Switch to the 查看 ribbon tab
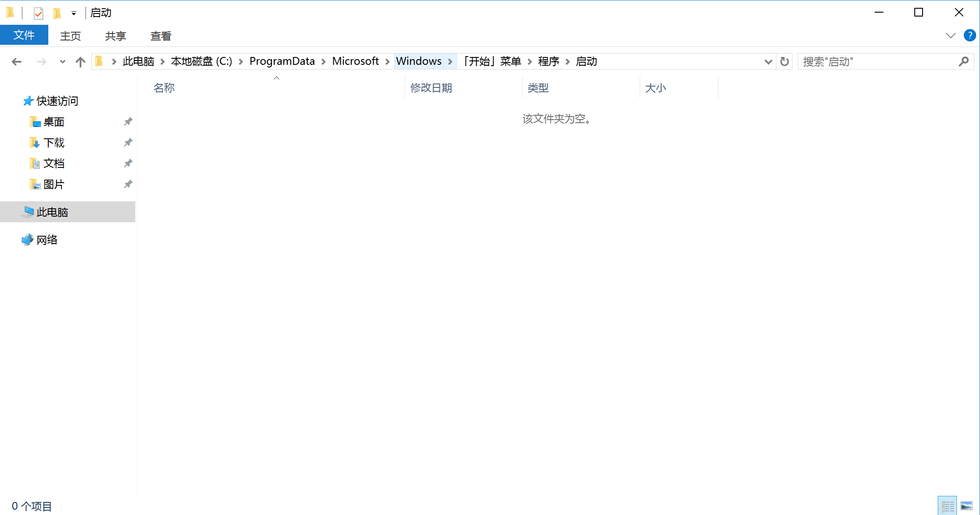Screen dimensions: 980x515 click(x=161, y=35)
